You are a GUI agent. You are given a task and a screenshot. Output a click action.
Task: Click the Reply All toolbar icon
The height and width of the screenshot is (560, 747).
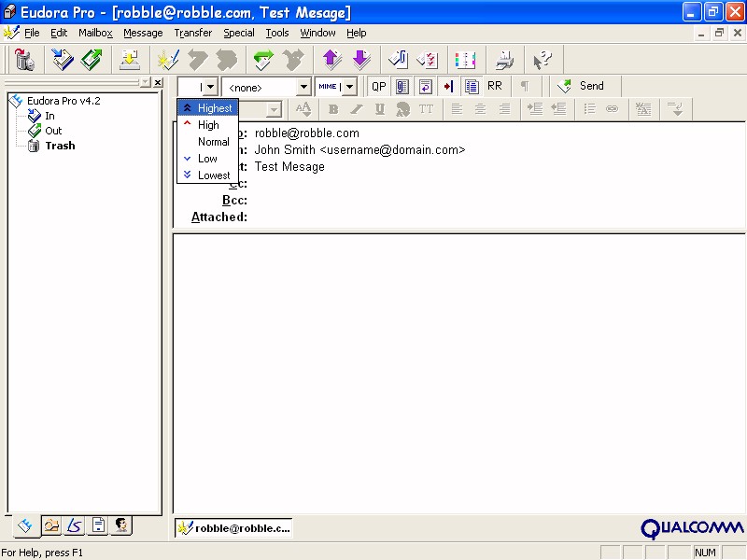(x=227, y=60)
